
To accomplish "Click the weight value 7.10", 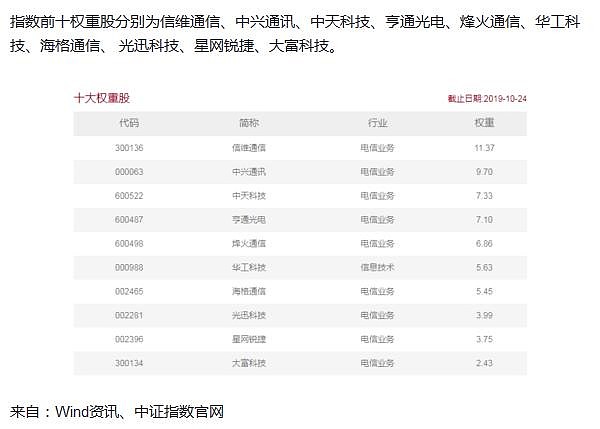I will click(x=484, y=220).
